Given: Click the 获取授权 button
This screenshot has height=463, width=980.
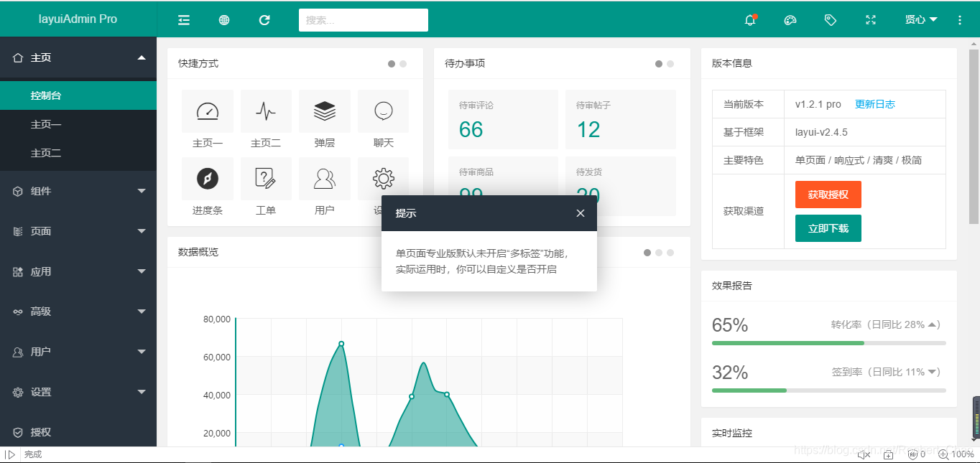Looking at the screenshot, I should pos(828,195).
